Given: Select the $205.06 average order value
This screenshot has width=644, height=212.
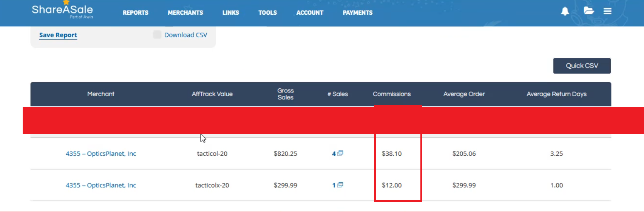Looking at the screenshot, I should coord(464,154).
